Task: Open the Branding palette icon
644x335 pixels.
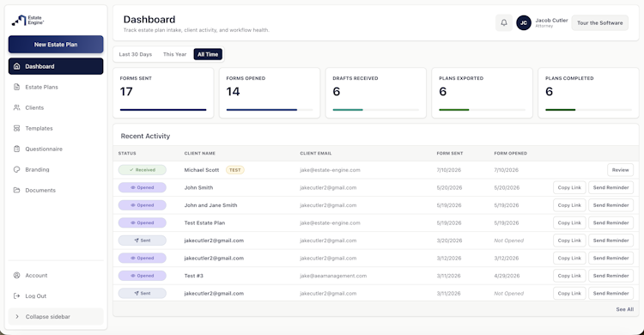Action: tap(17, 169)
